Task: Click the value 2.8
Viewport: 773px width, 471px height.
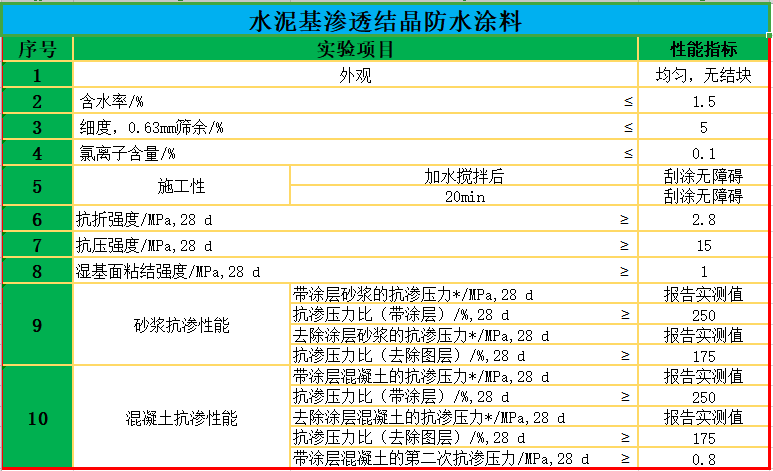Action: (703, 219)
